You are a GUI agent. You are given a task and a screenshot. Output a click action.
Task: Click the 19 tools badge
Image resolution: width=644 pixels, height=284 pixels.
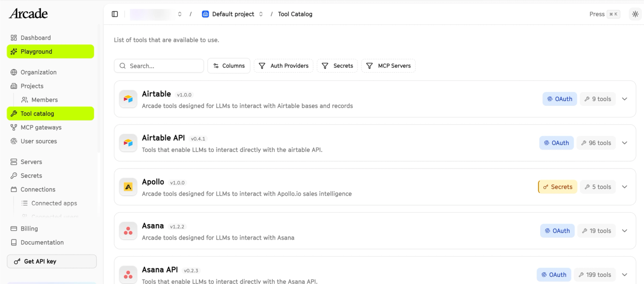pos(597,231)
